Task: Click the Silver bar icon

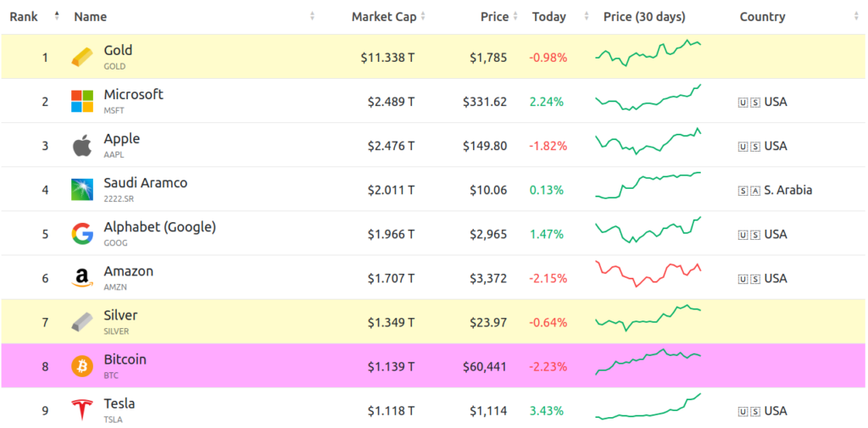Action: click(x=82, y=322)
